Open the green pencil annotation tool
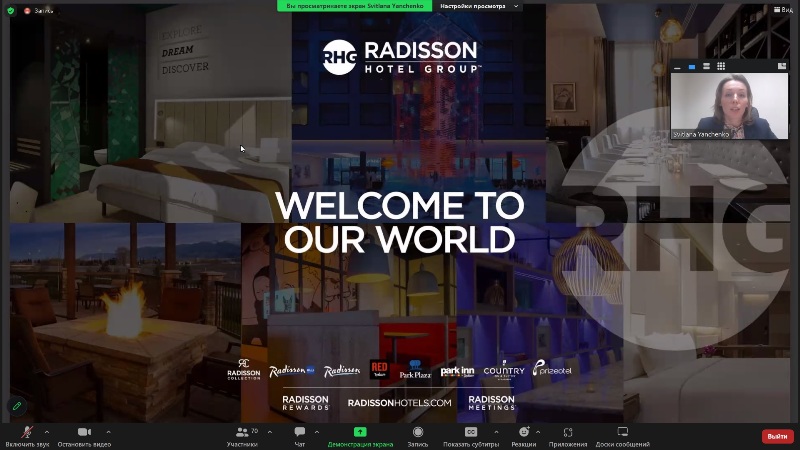The image size is (800, 450). (17, 406)
